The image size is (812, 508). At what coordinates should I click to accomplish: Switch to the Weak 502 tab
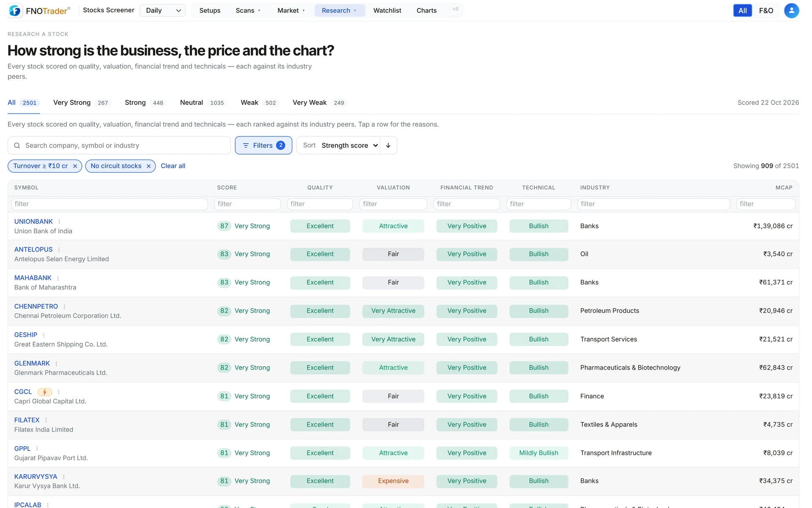pyautogui.click(x=260, y=103)
